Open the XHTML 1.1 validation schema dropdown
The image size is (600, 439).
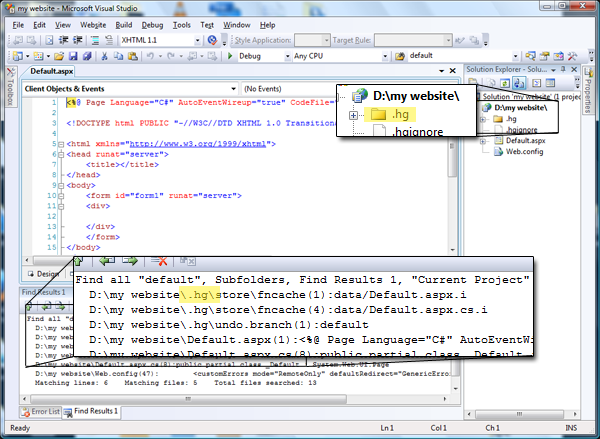point(197,40)
